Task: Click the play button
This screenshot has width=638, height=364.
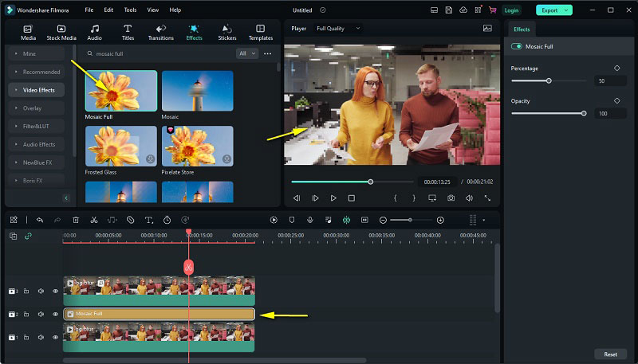Action: [333, 198]
